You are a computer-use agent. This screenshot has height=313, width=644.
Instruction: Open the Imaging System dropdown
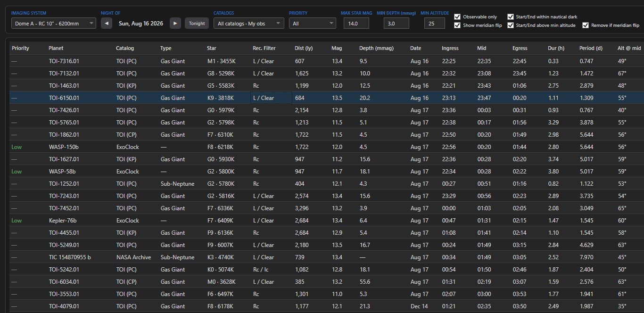click(53, 23)
